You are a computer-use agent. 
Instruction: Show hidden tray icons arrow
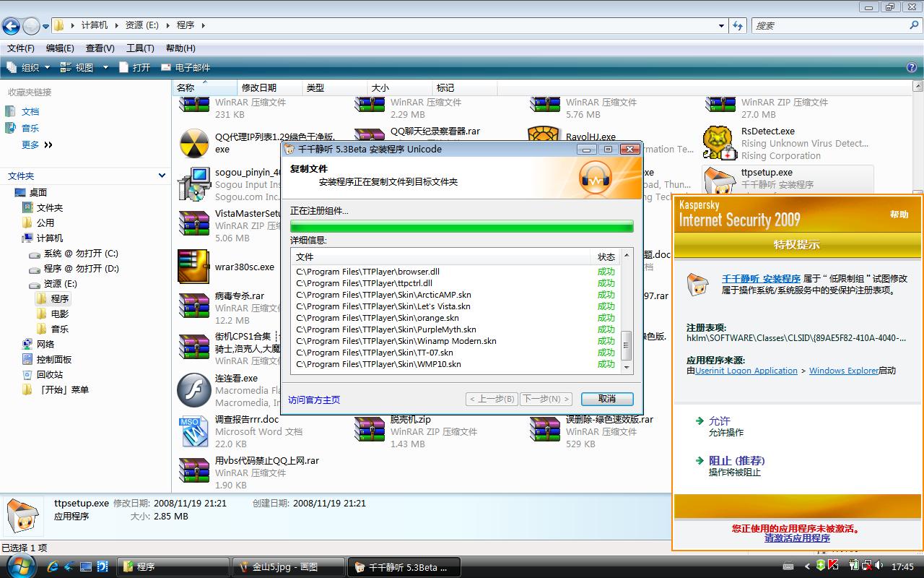pos(807,567)
